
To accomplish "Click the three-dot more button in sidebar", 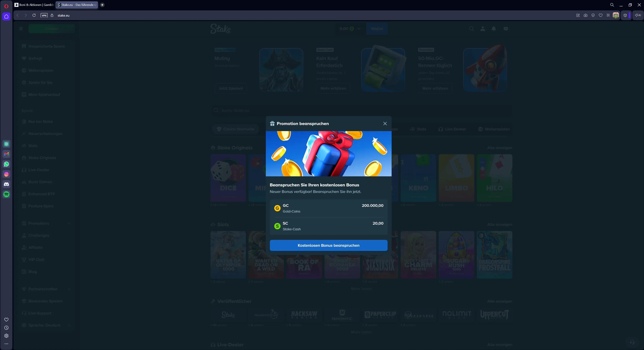I will [x=7, y=344].
